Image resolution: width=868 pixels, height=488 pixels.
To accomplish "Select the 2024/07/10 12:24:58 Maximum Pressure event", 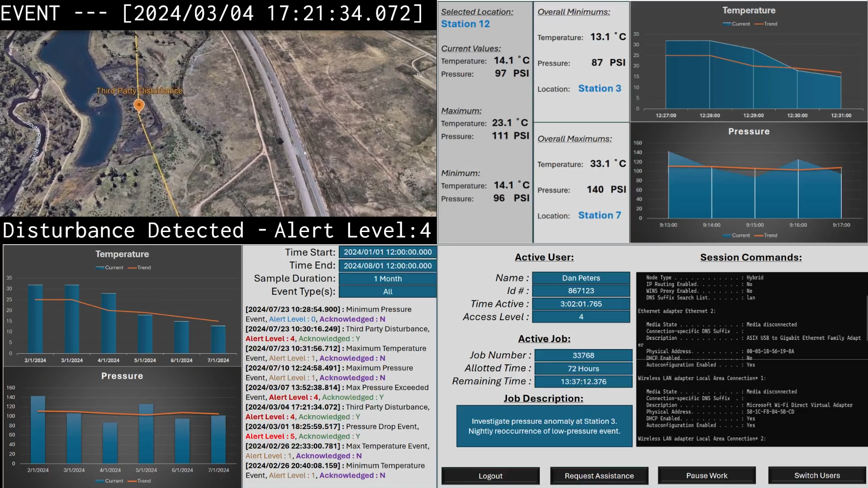I will [x=329, y=373].
